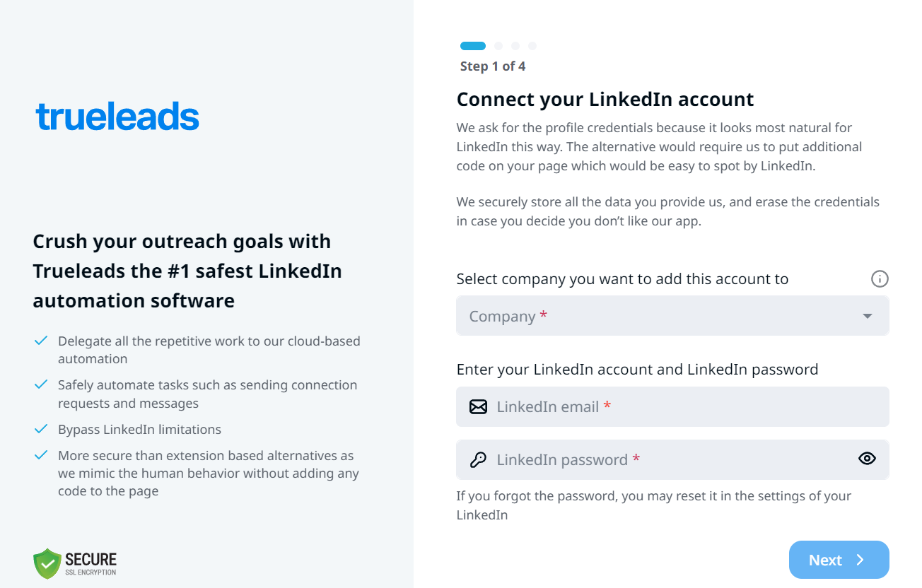
Task: Click the envelope icon in email field
Action: [479, 407]
